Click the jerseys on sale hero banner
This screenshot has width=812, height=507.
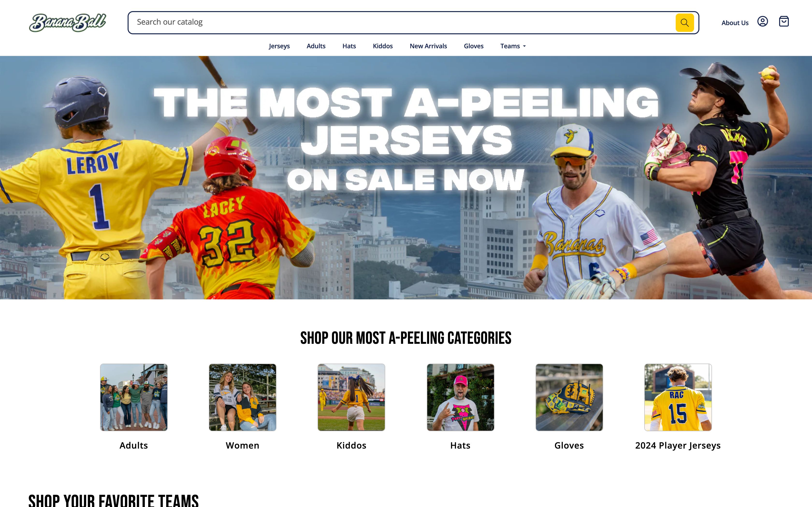pos(406,177)
